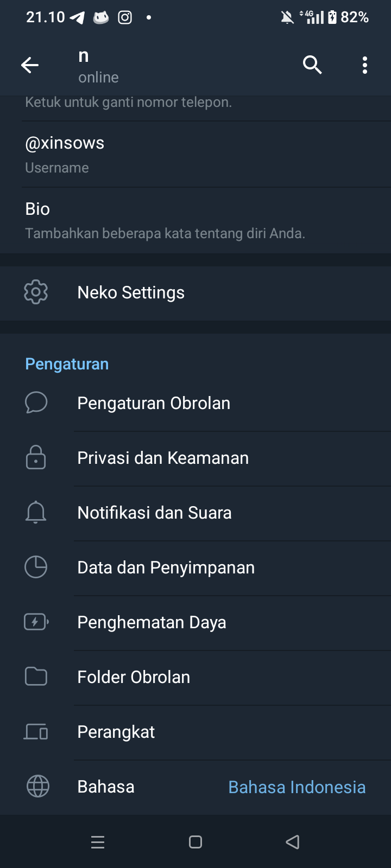Tap the battery power saving icon

[x=36, y=622]
